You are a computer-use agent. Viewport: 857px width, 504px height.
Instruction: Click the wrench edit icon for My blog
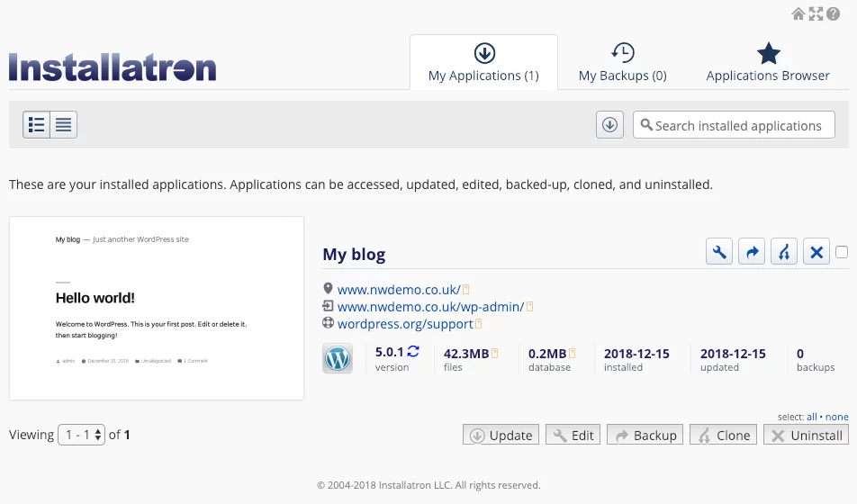719,251
